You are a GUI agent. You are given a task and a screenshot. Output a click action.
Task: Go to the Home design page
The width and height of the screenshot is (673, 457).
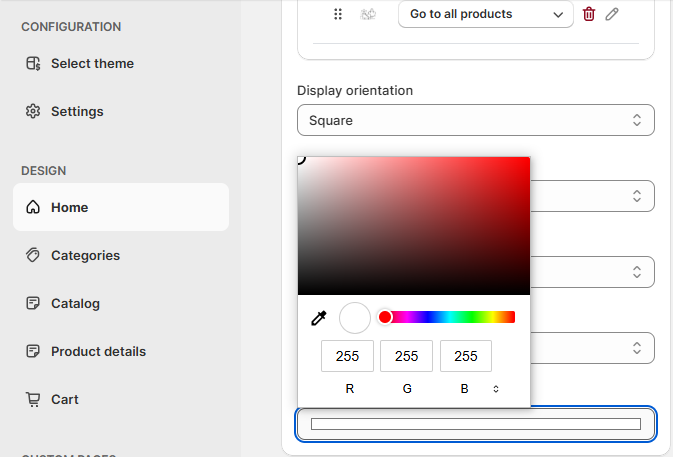[121, 207]
